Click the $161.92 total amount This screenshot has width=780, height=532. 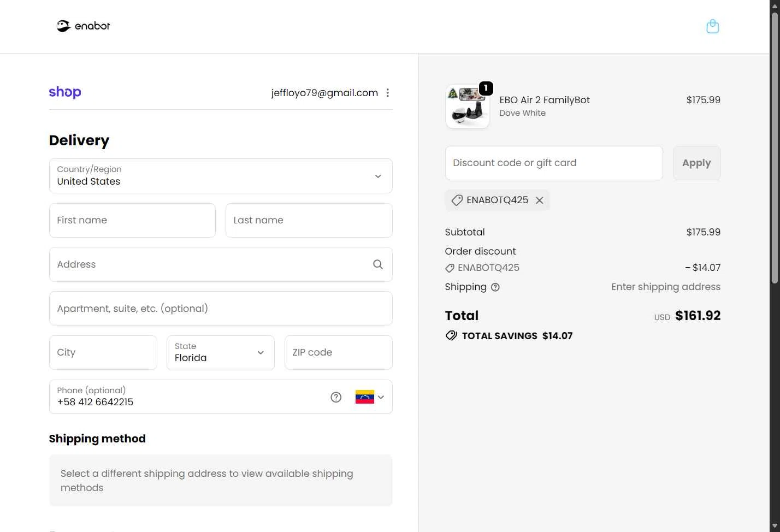[698, 316]
